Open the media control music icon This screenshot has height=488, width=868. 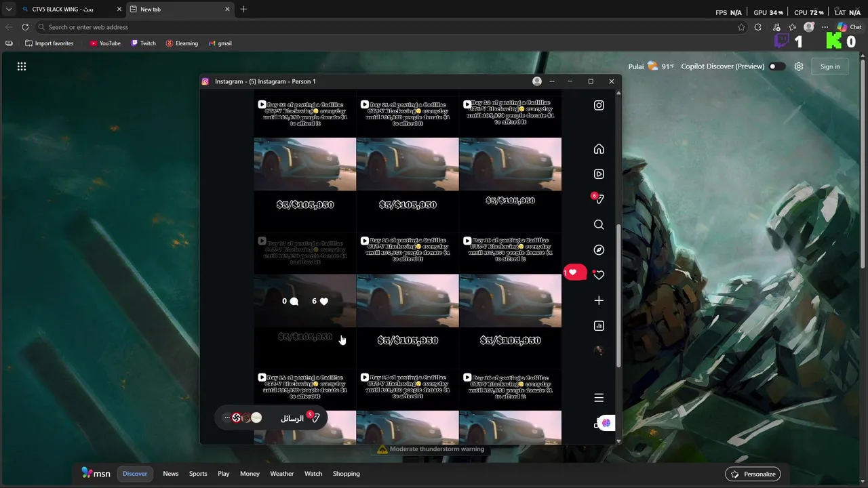point(776,27)
